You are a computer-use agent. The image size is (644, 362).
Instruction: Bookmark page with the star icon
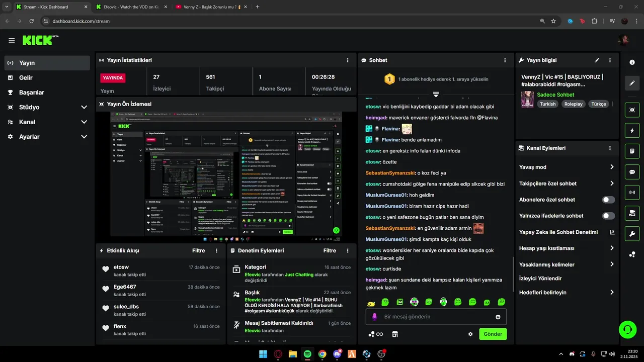(553, 21)
